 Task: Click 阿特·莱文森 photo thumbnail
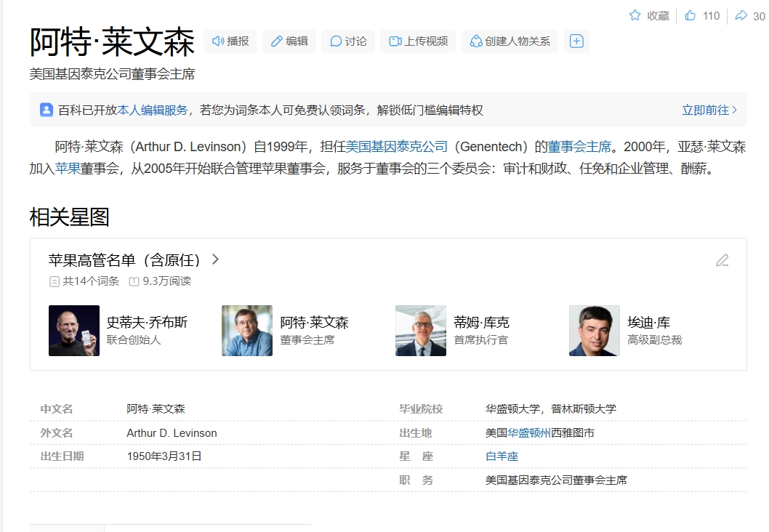(247, 331)
